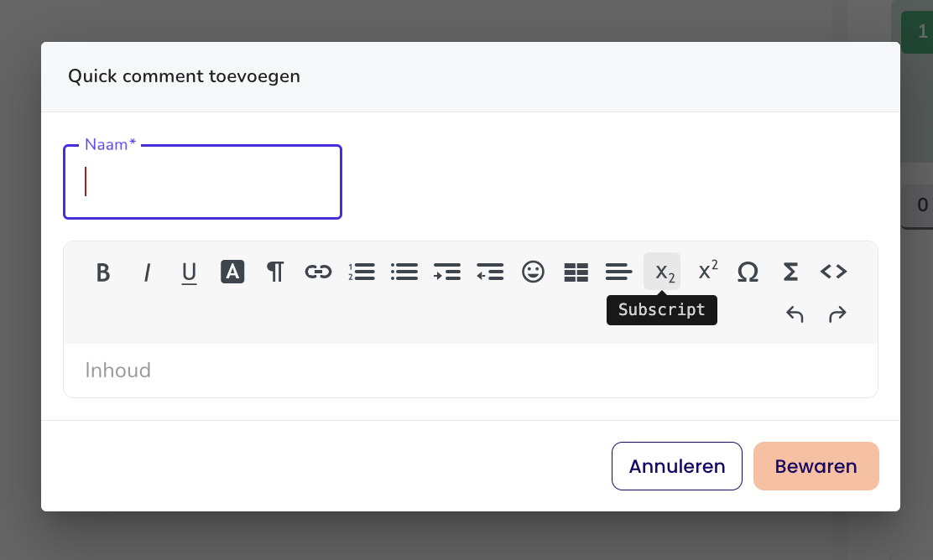The image size is (933, 560).
Task: Save with the Bewaren button
Action: [816, 466]
